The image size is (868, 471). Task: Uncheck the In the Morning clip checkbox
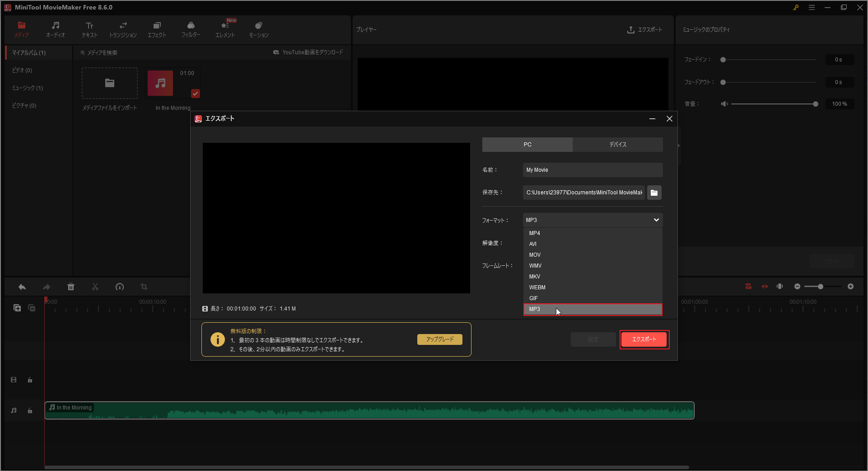(x=195, y=94)
